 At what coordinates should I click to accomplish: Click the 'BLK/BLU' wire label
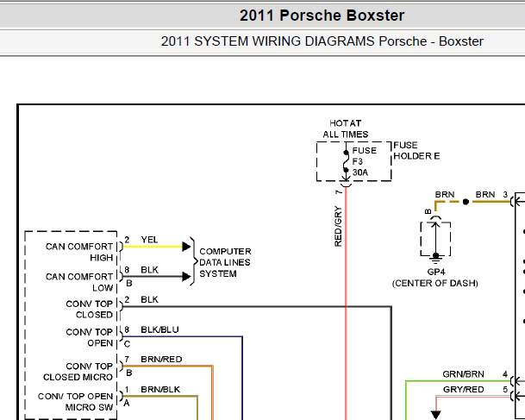[x=159, y=329]
